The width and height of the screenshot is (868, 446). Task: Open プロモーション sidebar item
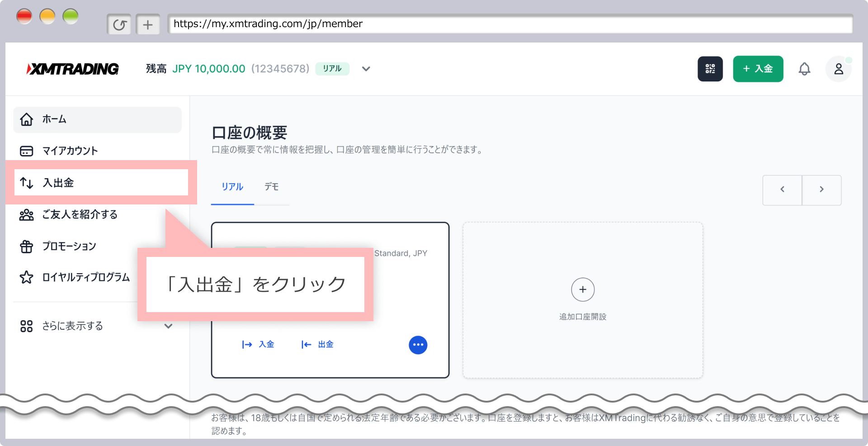pyautogui.click(x=97, y=246)
